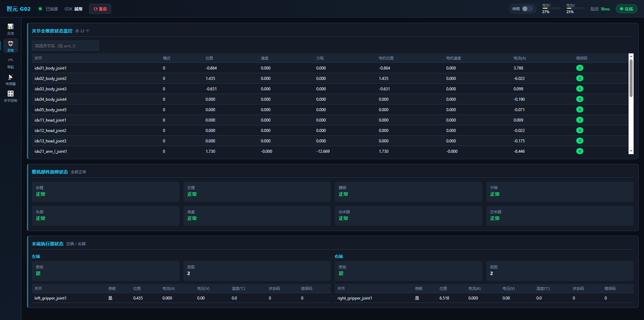Click the 电流(A) header in the joint table
This screenshot has height=320, width=644.
click(520, 58)
